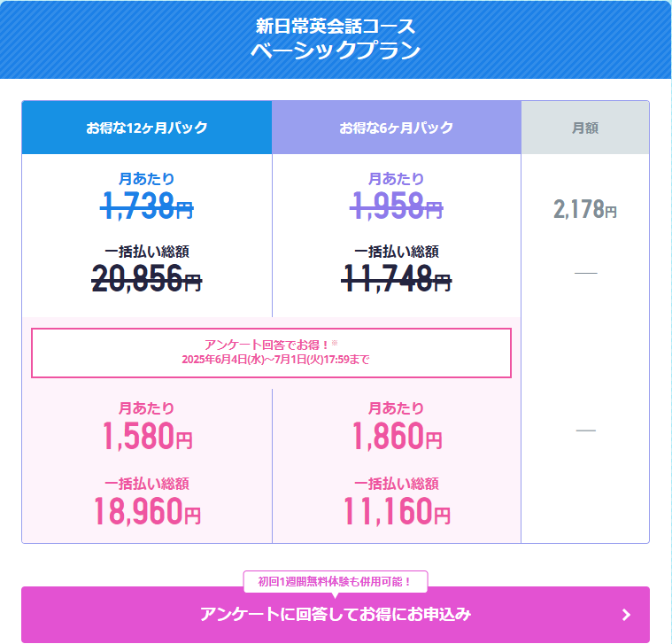The image size is (672, 644).
Task: Click the struck-through 11,748円 total
Action: point(397,279)
